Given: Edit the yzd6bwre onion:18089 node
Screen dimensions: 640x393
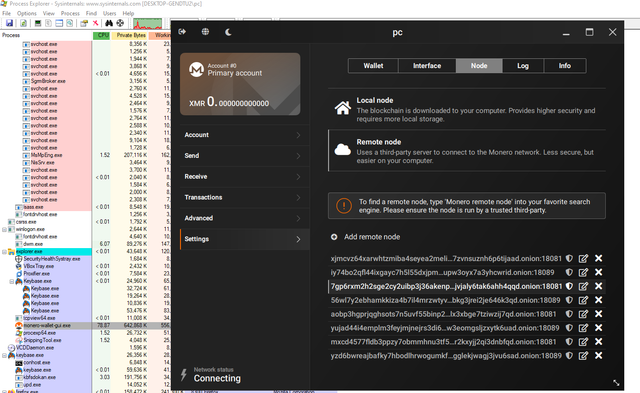Looking at the screenshot, I should 583,355.
